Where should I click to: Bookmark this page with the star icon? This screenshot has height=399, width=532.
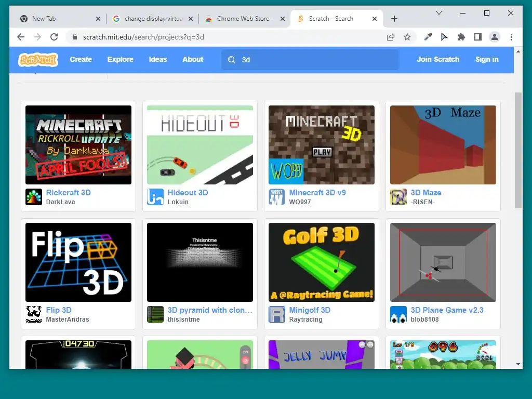tap(407, 37)
